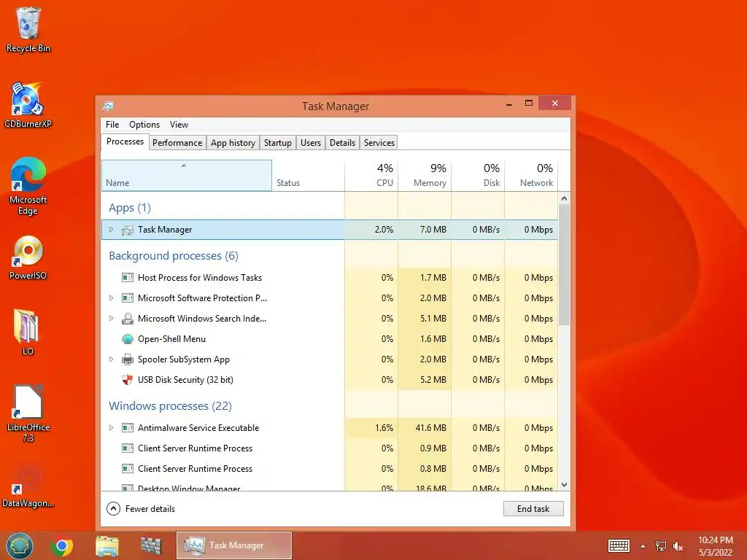
Task: Open the firewall brick-wall taskbar icon
Action: [151, 545]
